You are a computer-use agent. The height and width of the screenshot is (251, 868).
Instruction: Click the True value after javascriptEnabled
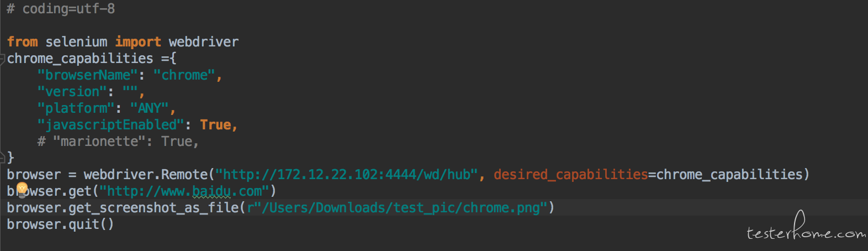(x=215, y=125)
